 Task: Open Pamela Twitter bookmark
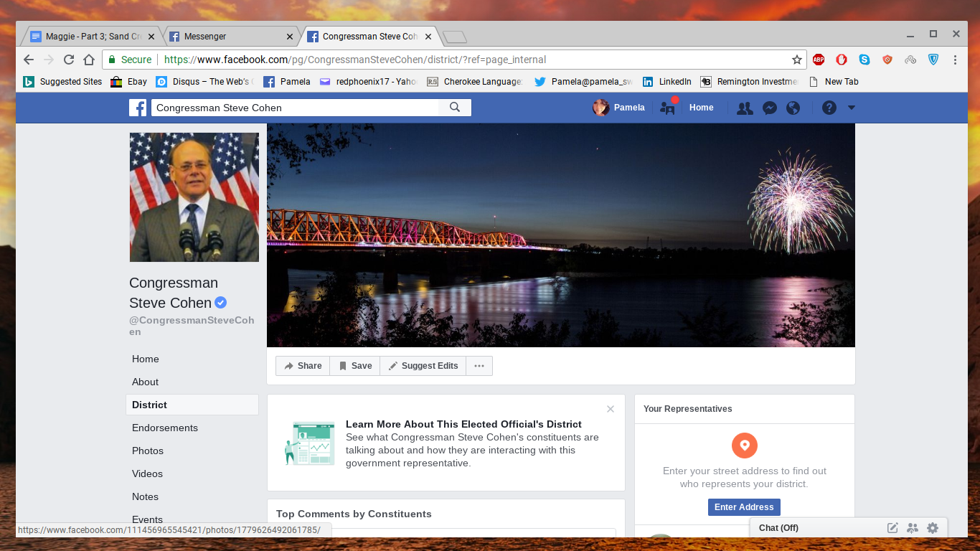coord(583,82)
